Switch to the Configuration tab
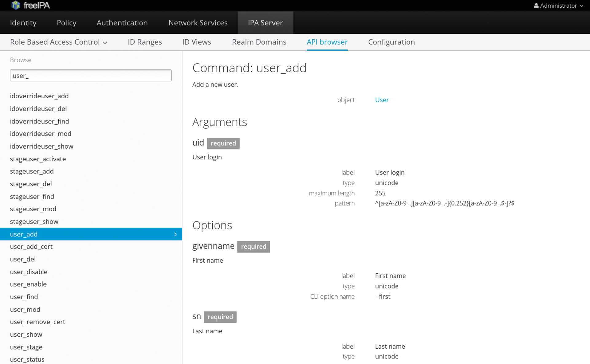This screenshot has height=364, width=590. point(391,42)
